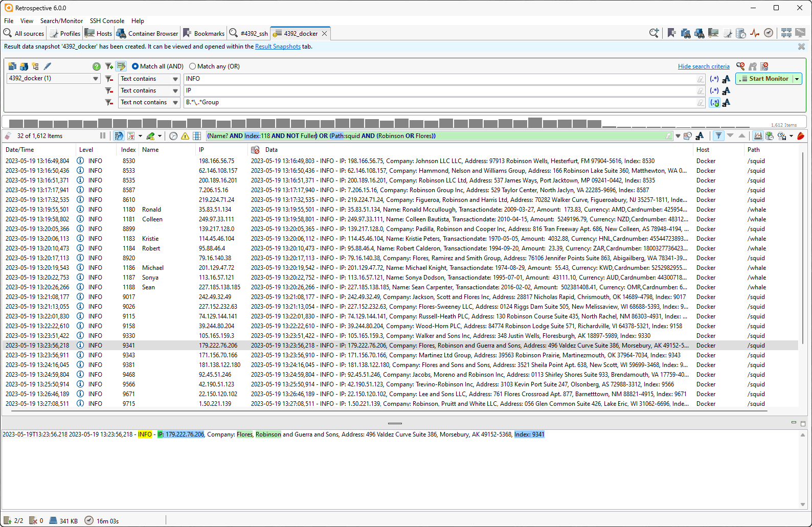Open the 4392_docker (1) profile dropdown
Image resolution: width=812 pixels, height=527 pixels.
(96, 79)
